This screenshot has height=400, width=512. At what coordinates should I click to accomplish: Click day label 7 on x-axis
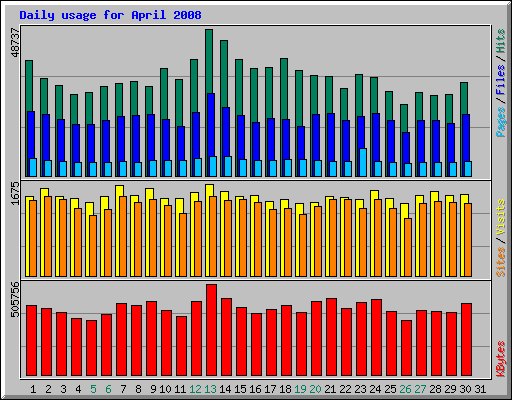click(123, 389)
